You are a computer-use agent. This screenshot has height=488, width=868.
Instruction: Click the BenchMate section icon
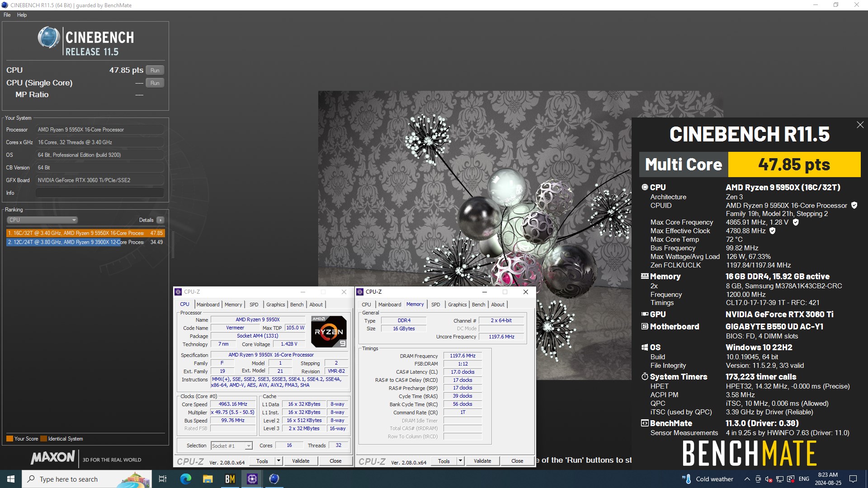click(645, 423)
